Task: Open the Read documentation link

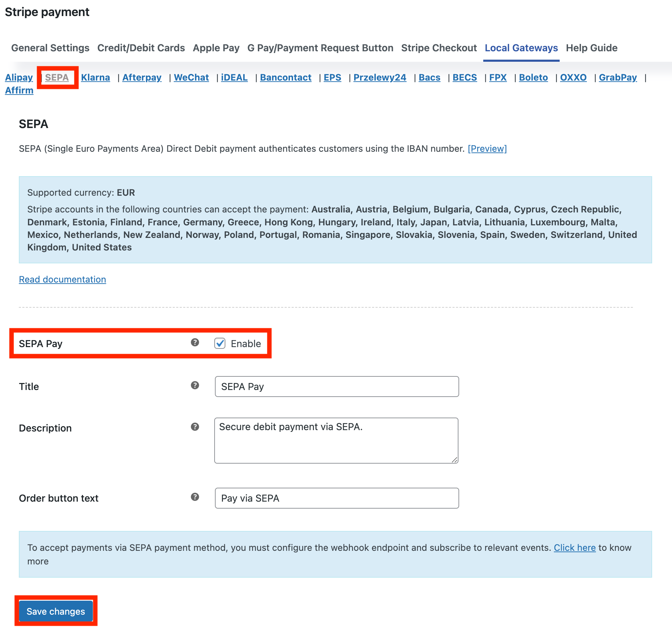Action: coord(62,279)
